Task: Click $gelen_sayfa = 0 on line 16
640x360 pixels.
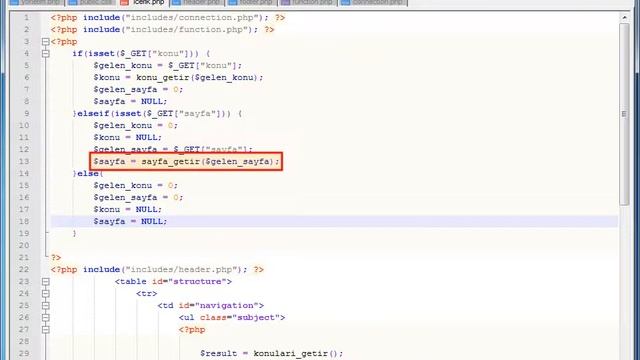Action: tap(138, 198)
